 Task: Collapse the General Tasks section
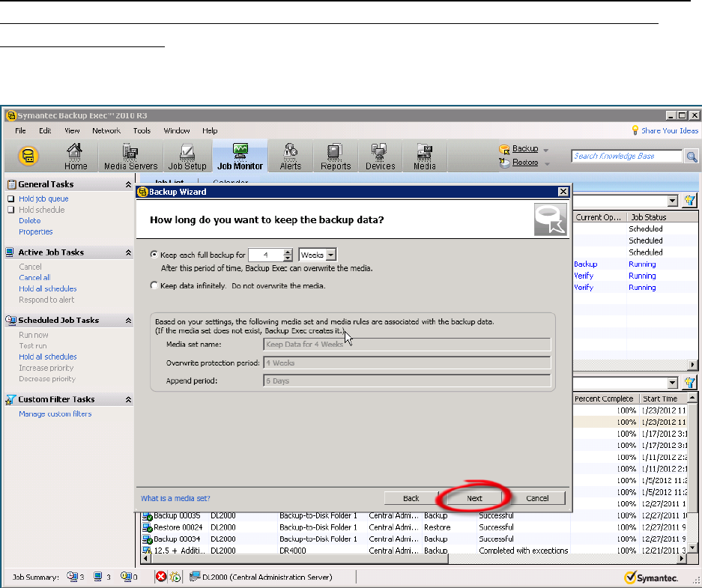(x=128, y=184)
